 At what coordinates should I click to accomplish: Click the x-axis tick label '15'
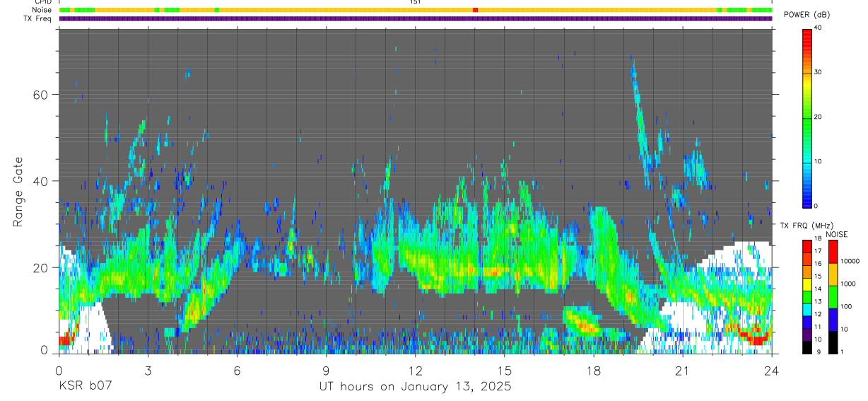point(505,371)
